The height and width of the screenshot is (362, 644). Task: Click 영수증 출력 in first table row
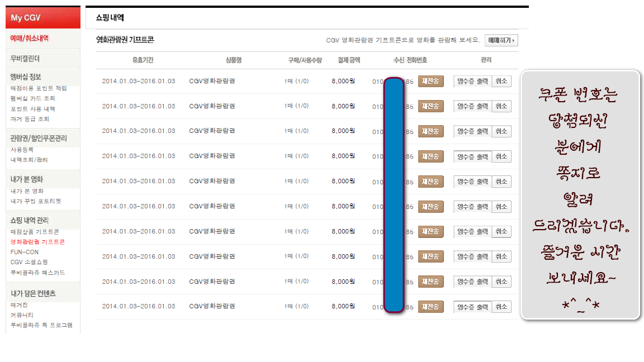point(472,81)
